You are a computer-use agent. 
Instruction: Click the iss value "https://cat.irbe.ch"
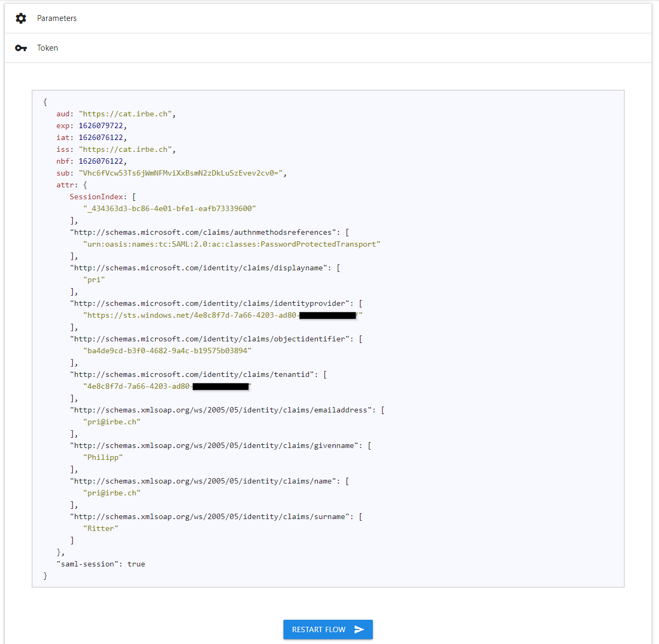[125, 149]
